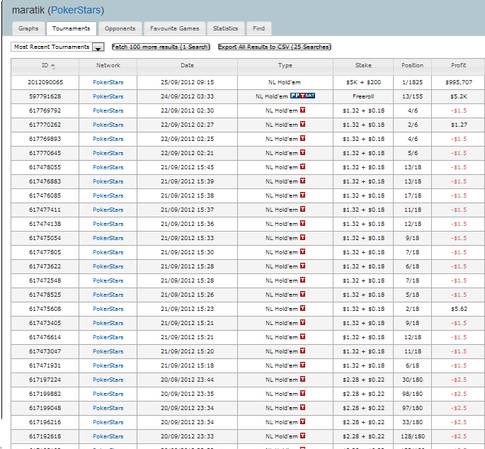Click the sort arrow next to the ID header
This screenshot has width=485, height=449.
coord(53,66)
